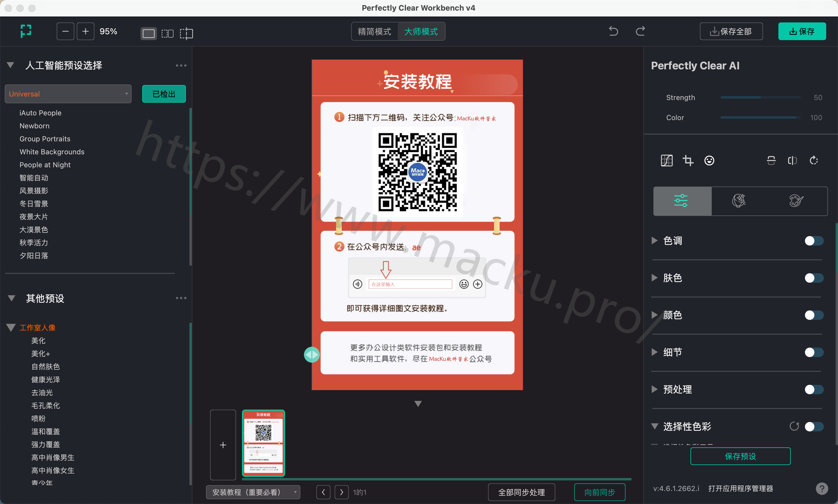
Task: Expand the 颜色 section
Action: coord(655,315)
